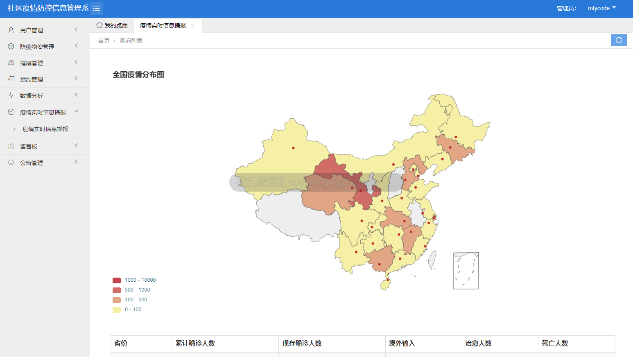Click the Taiwan island on map

click(x=432, y=260)
